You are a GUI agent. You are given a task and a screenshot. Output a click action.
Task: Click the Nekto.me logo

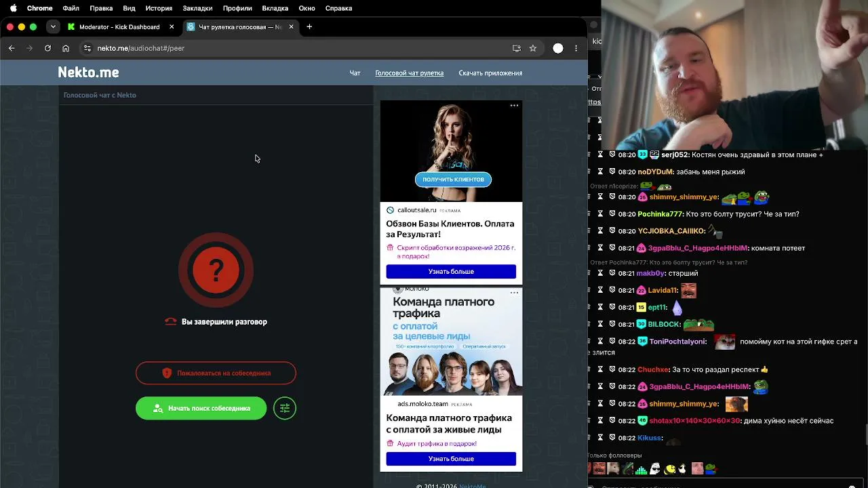(88, 73)
